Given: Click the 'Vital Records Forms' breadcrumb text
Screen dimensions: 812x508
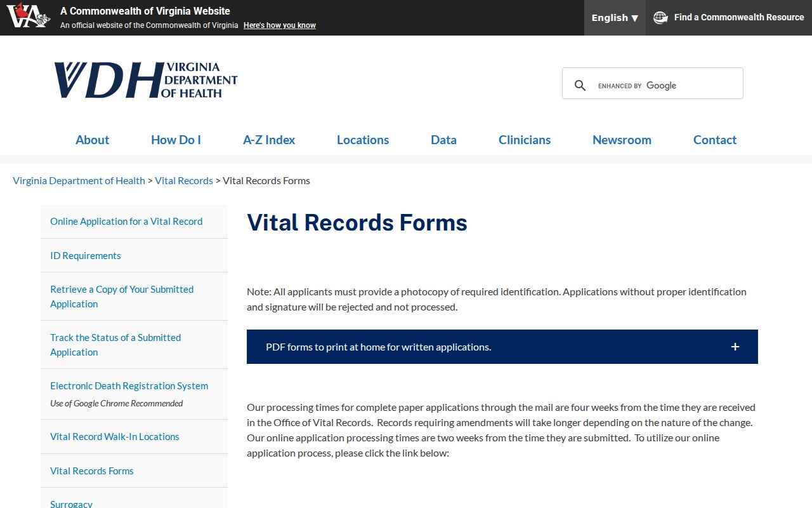Looking at the screenshot, I should click(266, 180).
